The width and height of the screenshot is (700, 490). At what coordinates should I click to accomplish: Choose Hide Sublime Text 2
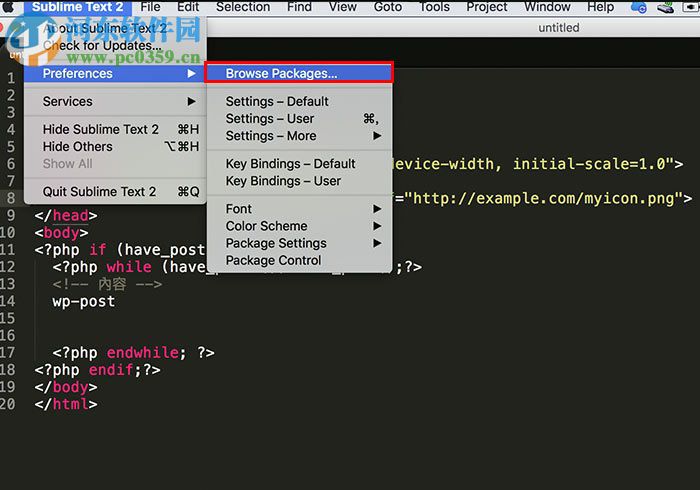click(x=115, y=129)
